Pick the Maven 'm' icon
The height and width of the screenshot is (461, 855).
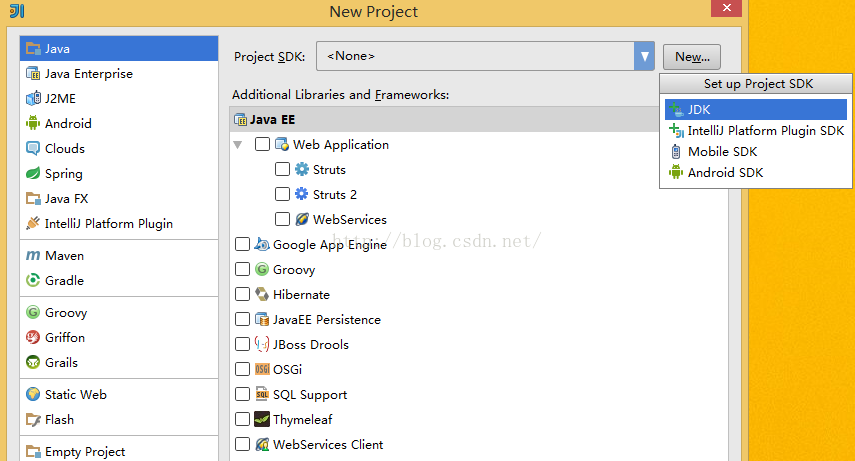point(33,255)
